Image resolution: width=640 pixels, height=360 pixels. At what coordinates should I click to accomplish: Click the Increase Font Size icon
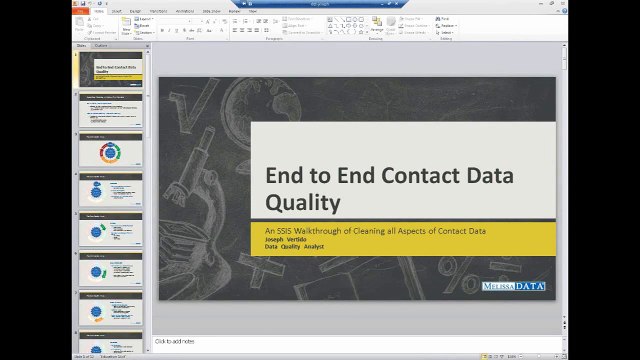(207, 21)
